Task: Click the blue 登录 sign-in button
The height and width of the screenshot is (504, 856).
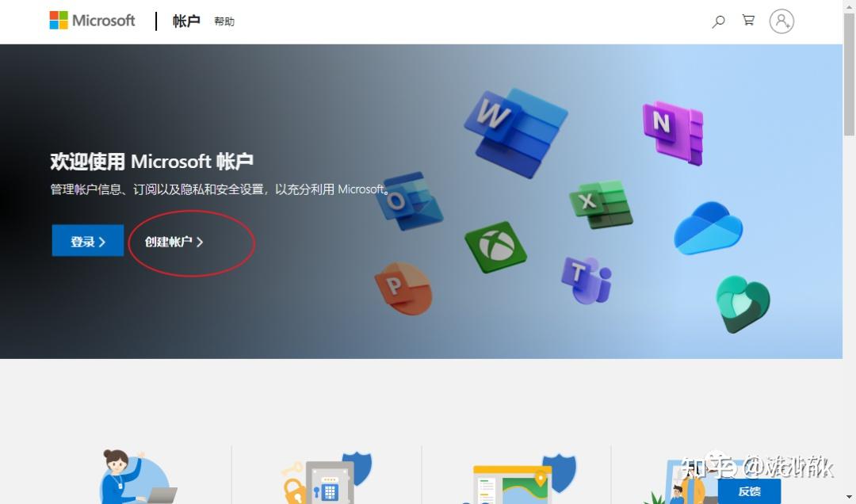Action: click(x=88, y=240)
